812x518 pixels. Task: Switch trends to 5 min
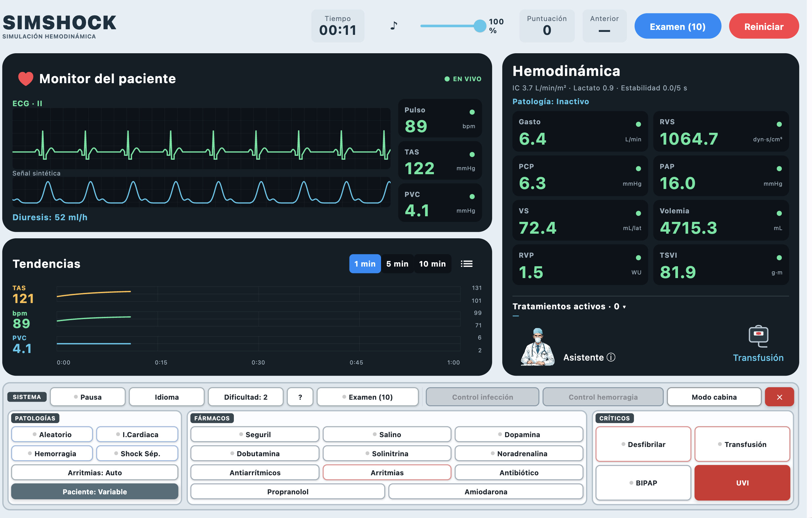pyautogui.click(x=397, y=264)
